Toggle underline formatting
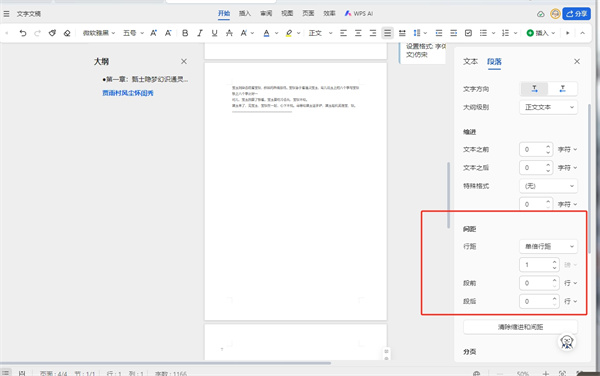This screenshot has height=376, width=600. (x=214, y=33)
